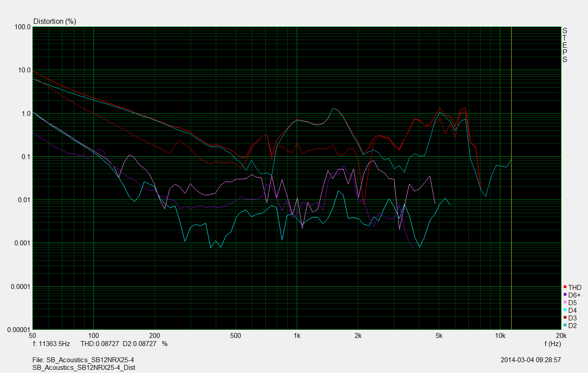
Task: Select the white vertical cursor line
Action: tap(512, 180)
